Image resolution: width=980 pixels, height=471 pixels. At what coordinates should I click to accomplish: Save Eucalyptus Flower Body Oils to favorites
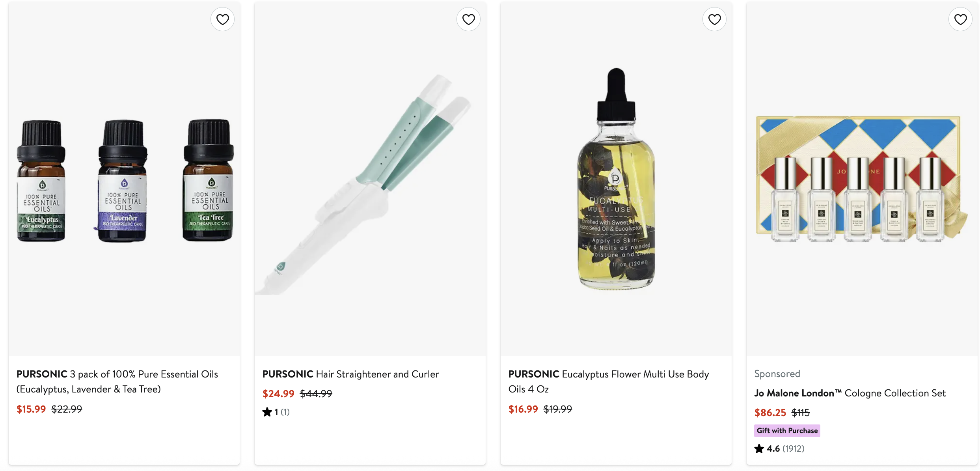pyautogui.click(x=714, y=19)
